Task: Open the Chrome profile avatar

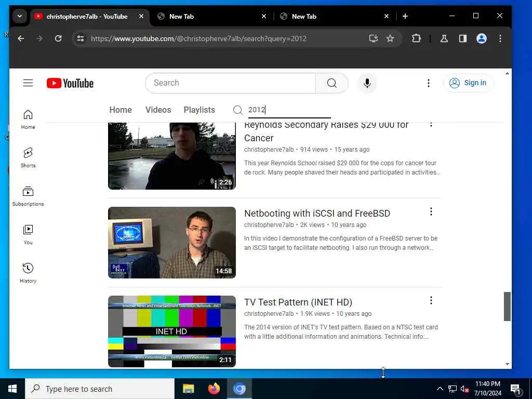Action: (482, 38)
